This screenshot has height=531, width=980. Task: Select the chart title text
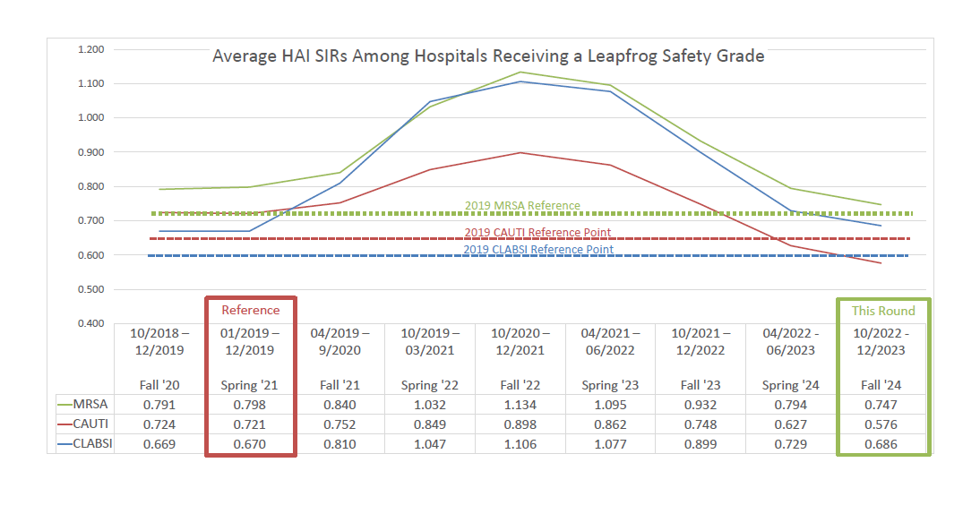[488, 56]
